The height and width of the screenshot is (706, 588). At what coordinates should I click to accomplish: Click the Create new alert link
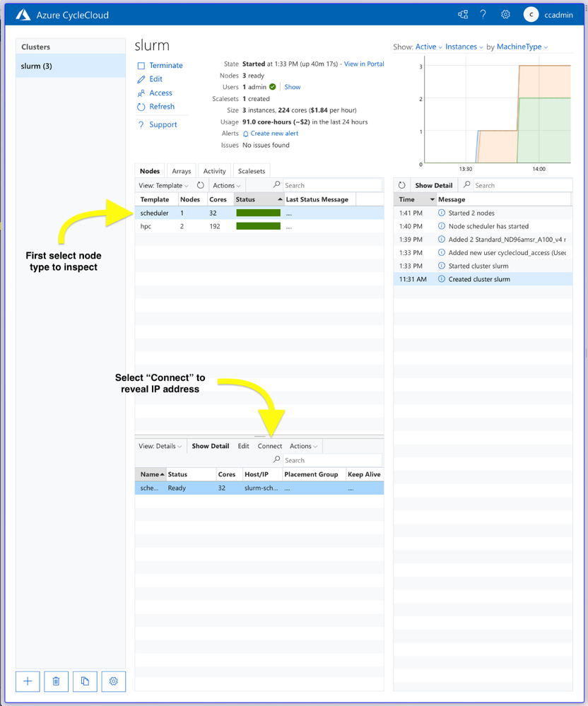(274, 134)
